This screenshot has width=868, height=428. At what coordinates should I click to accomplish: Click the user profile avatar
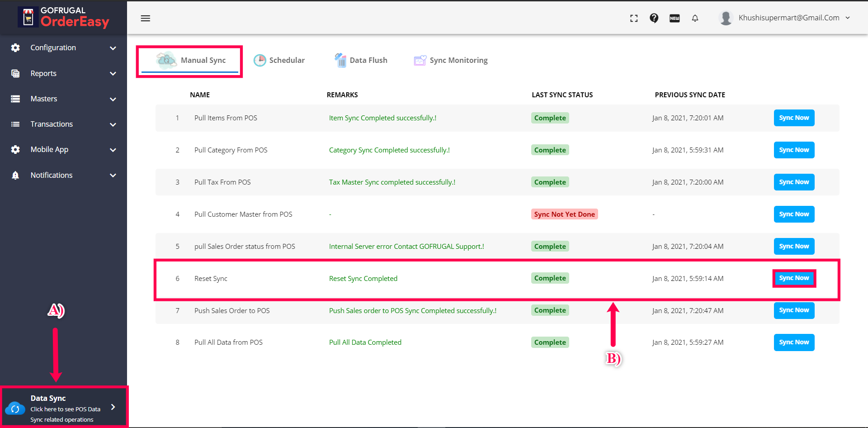click(726, 18)
